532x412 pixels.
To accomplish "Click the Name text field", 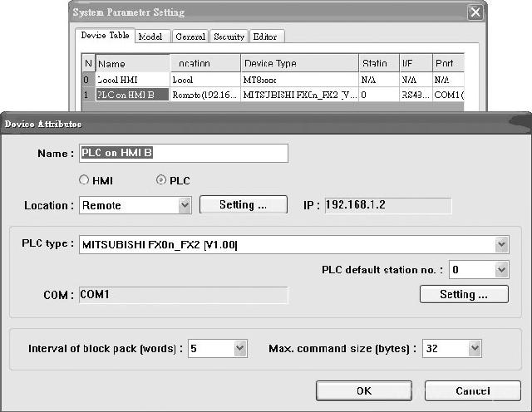I will coord(183,153).
